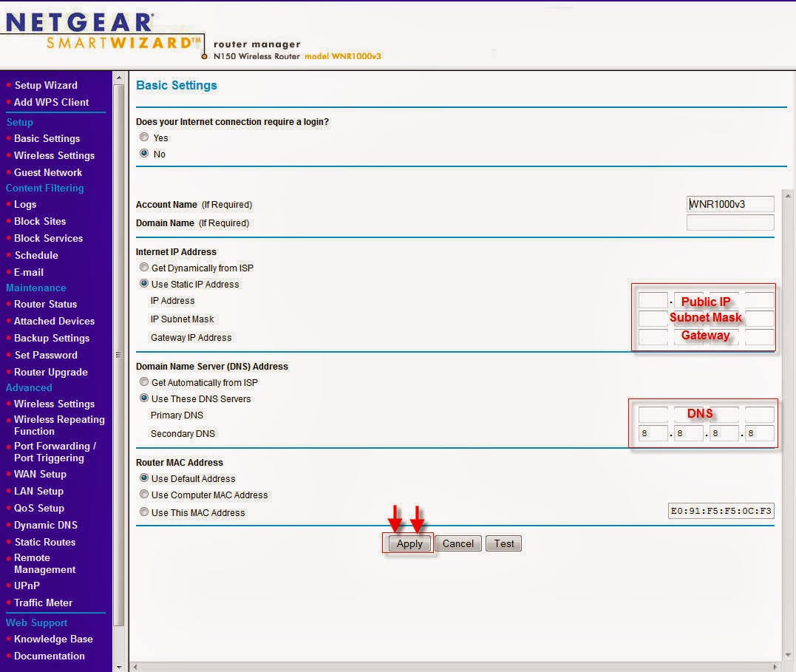The image size is (796, 672).
Task: Open Wireless Settings under Setup
Action: (x=54, y=155)
